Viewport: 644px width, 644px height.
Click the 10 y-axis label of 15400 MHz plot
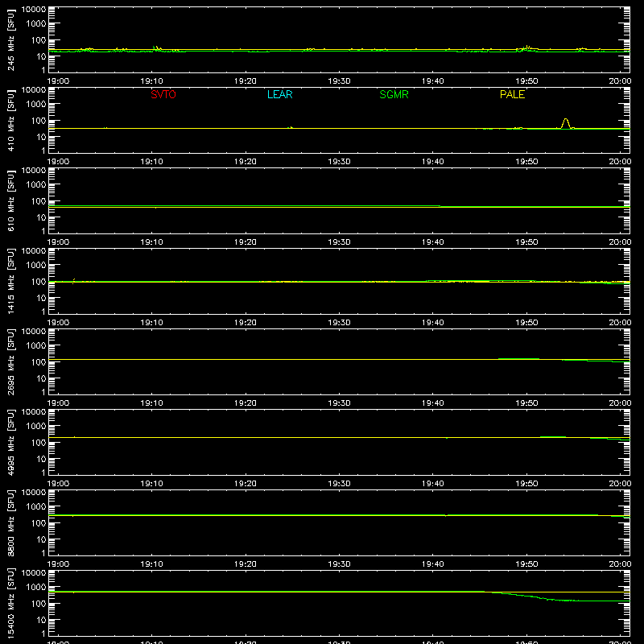[41, 620]
